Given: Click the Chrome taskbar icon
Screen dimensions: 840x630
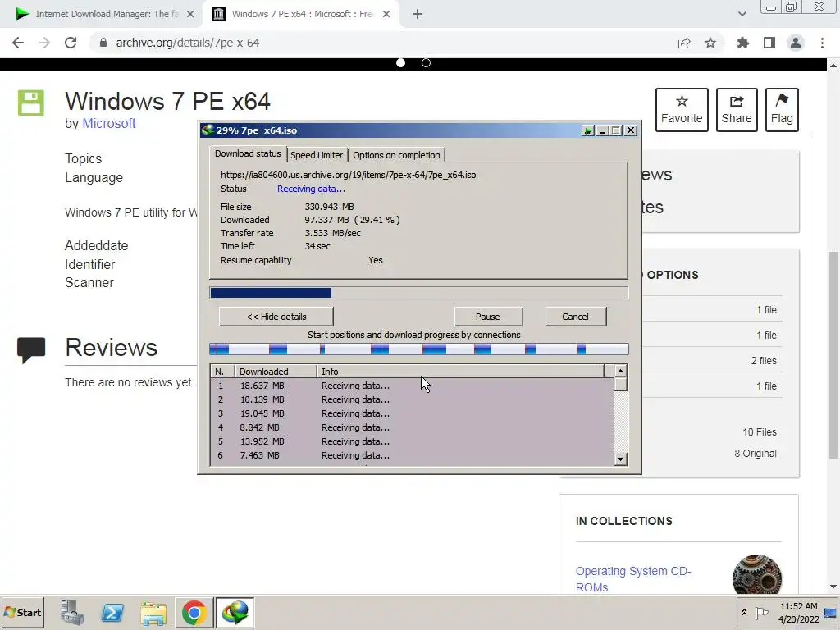Looking at the screenshot, I should (x=194, y=612).
